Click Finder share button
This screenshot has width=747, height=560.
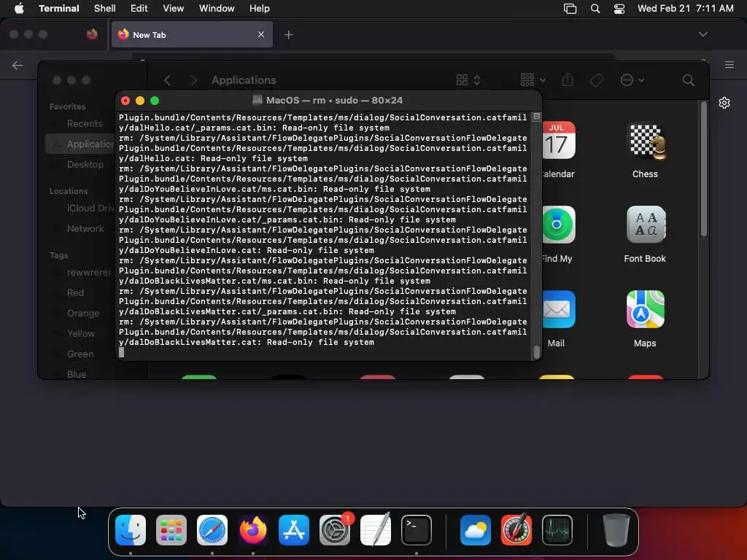click(568, 79)
